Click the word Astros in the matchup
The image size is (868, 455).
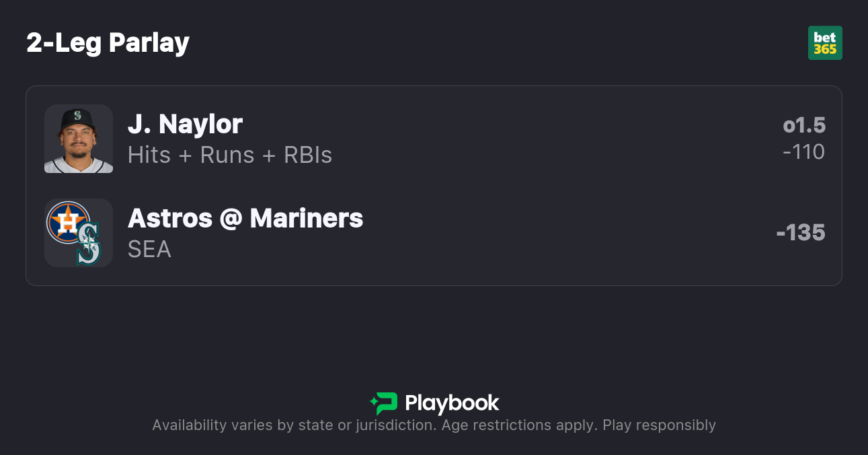click(x=170, y=218)
